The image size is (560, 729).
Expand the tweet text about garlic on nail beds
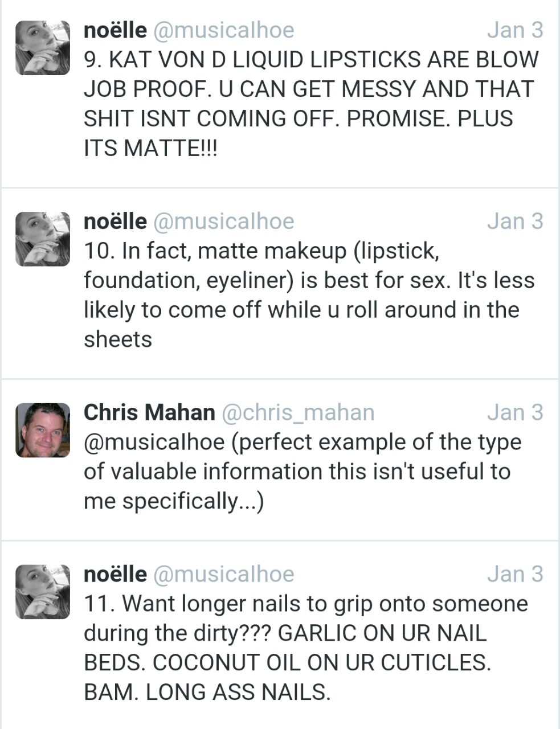305,648
